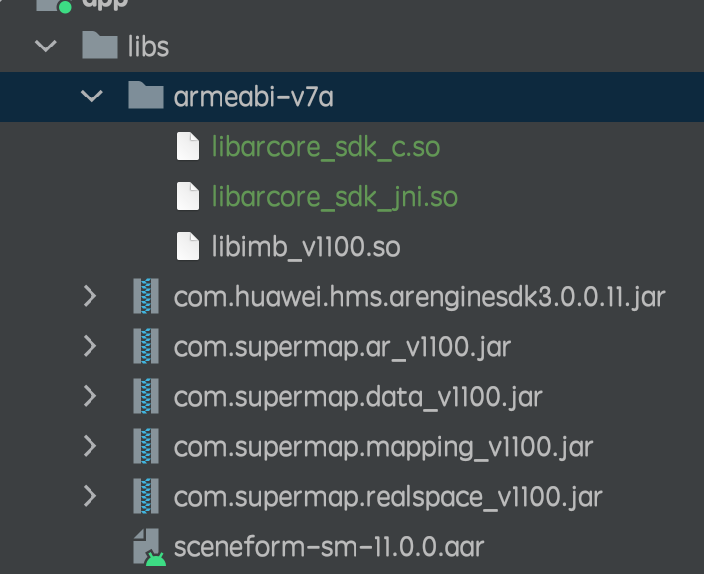Expand com.supermap.mapping_v1100.jar arrow
The width and height of the screenshot is (704, 574).
(90, 446)
